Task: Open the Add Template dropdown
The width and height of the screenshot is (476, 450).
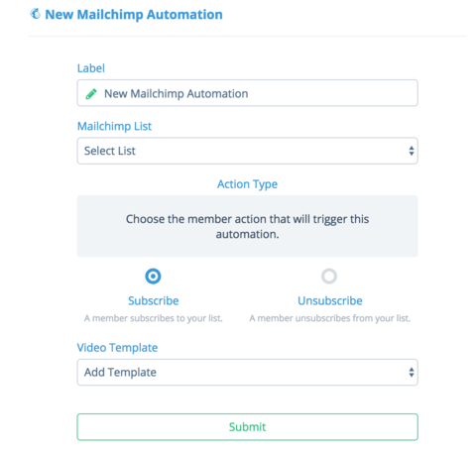Action: (x=247, y=373)
